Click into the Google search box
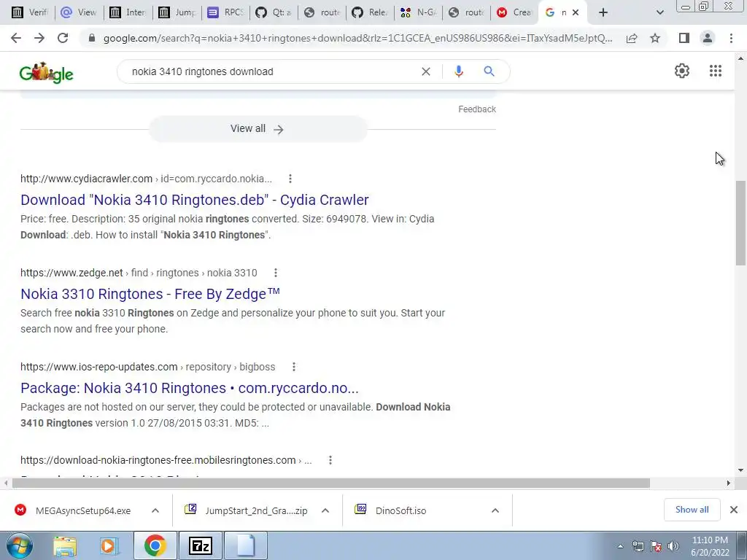This screenshot has width=747, height=560. [271, 71]
